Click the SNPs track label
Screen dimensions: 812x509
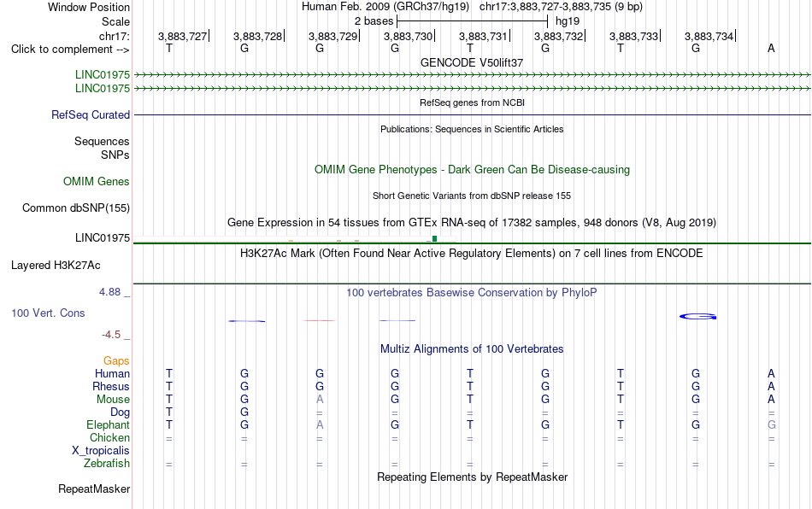coord(115,155)
